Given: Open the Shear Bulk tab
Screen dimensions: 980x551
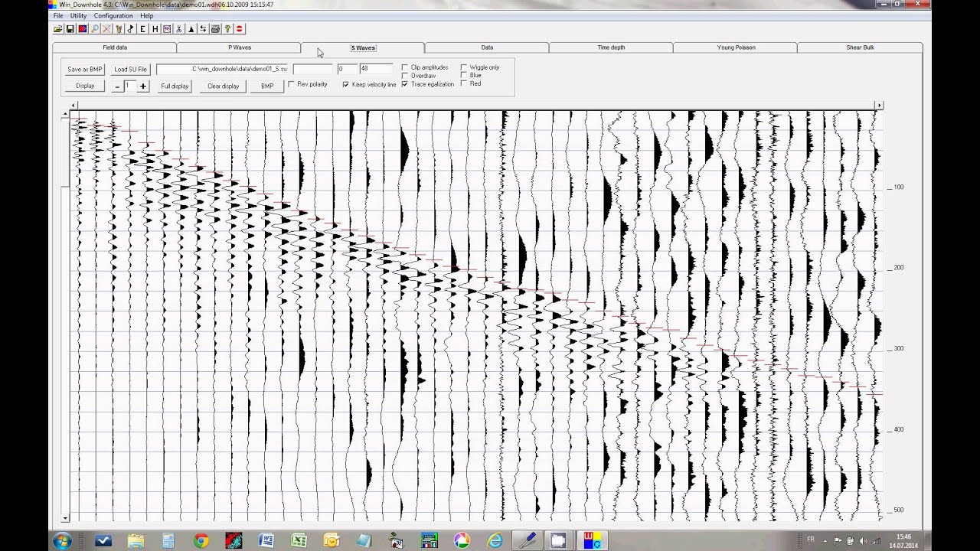Looking at the screenshot, I should click(860, 47).
